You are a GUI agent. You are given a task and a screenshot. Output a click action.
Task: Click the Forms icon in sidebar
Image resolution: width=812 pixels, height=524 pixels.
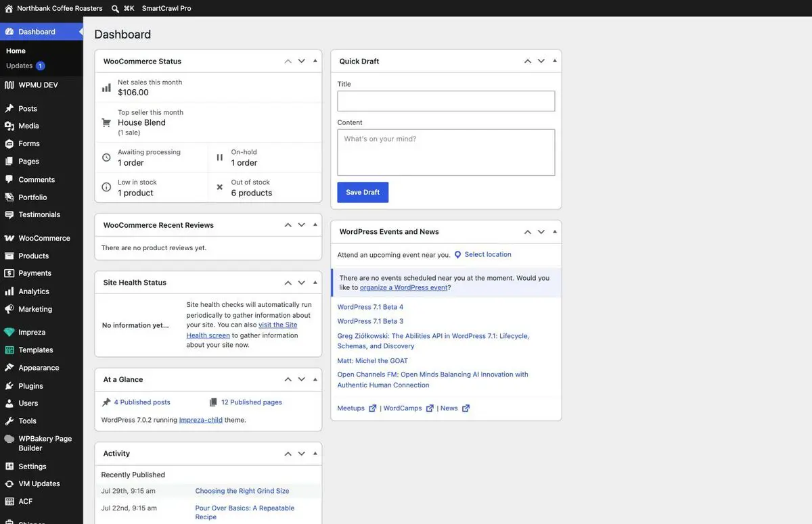tap(9, 143)
